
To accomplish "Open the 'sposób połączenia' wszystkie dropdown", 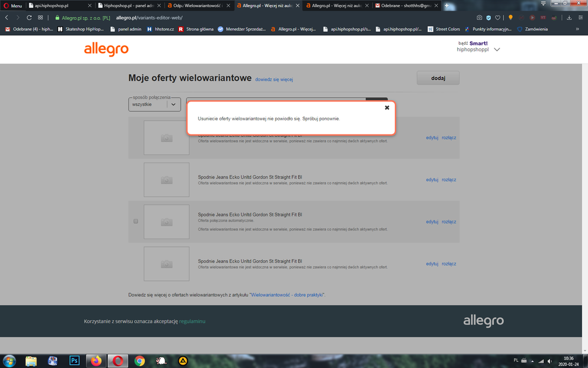I will point(154,104).
